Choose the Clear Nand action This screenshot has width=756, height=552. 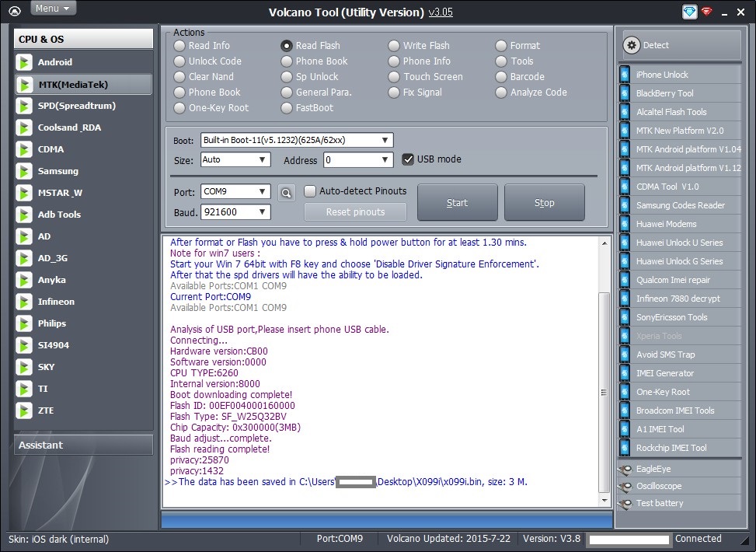point(179,77)
